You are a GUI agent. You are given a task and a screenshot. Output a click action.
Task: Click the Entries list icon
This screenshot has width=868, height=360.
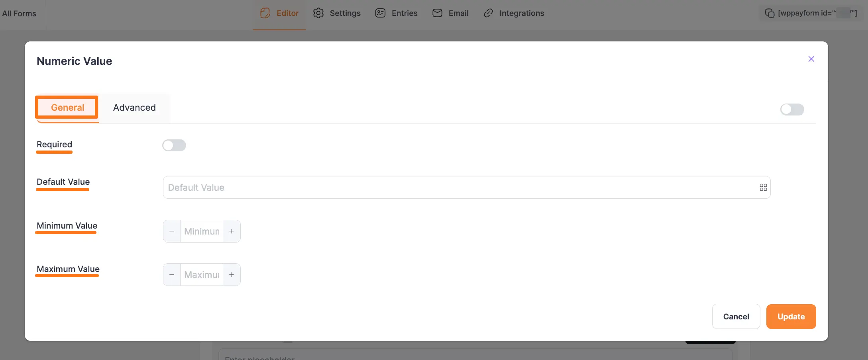(380, 13)
